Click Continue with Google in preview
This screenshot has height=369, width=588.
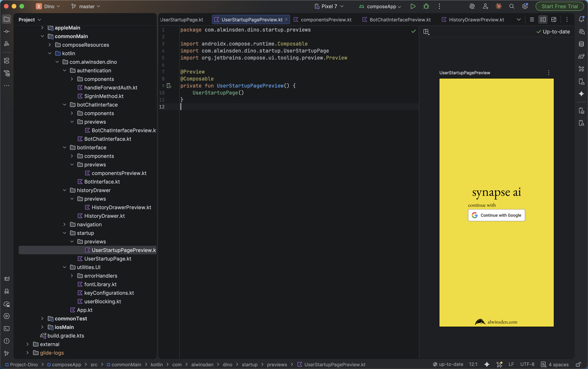pos(496,215)
